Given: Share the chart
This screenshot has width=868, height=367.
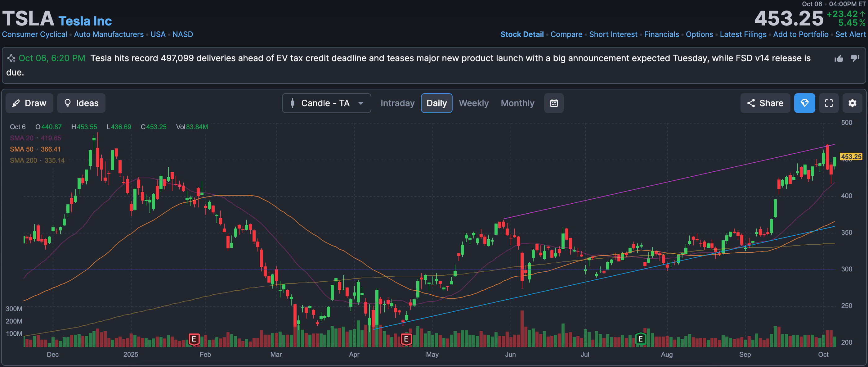Looking at the screenshot, I should coord(765,103).
